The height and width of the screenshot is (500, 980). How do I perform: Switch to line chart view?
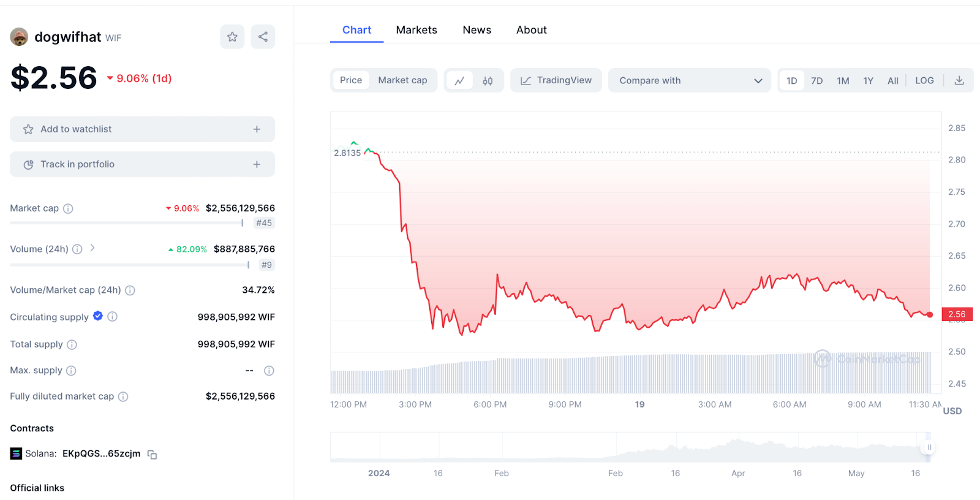click(x=459, y=80)
